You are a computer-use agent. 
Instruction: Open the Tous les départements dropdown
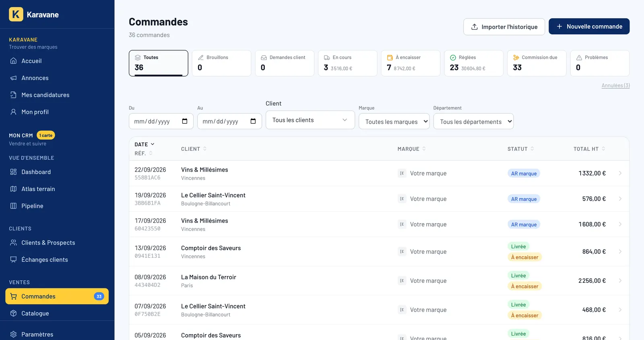pos(473,122)
